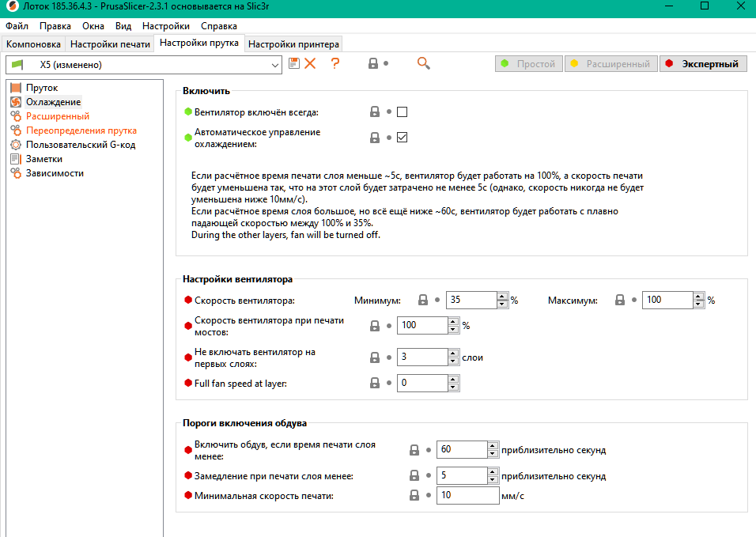Click lock icon for Замедление при печати слоя
Screen dimensions: 756x537
tap(414, 475)
